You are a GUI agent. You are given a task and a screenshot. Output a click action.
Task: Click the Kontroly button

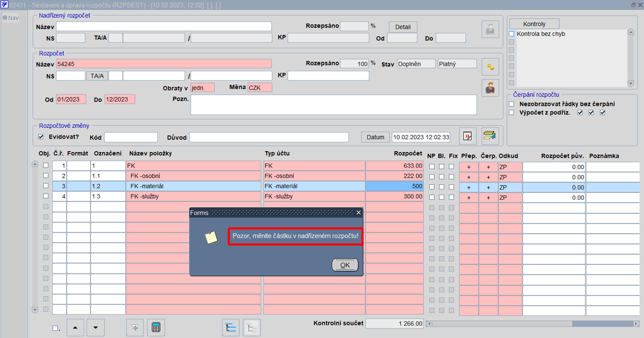534,24
